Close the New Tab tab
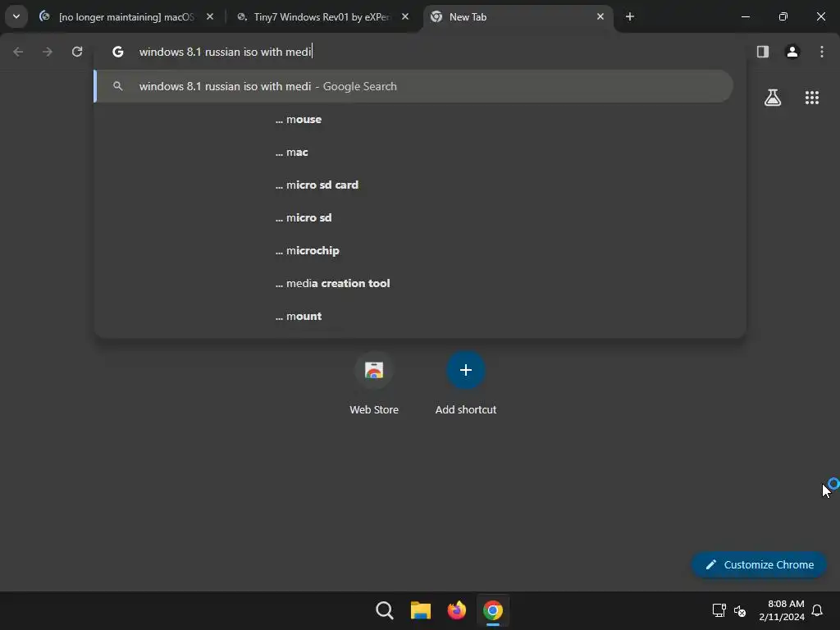840x630 pixels. (600, 16)
